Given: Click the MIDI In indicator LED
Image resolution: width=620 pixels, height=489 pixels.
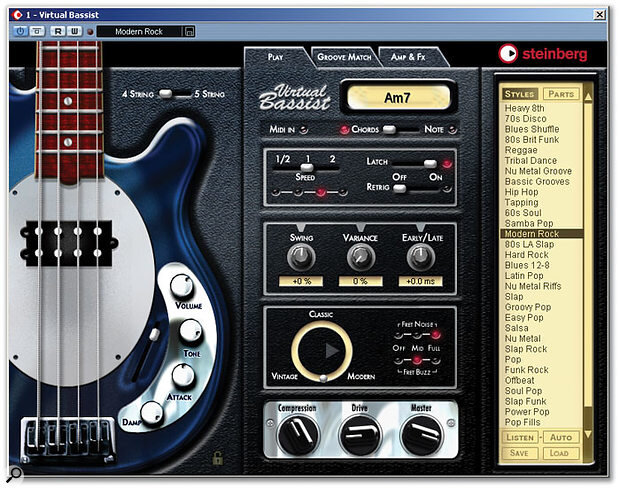Looking at the screenshot, I should click(304, 130).
